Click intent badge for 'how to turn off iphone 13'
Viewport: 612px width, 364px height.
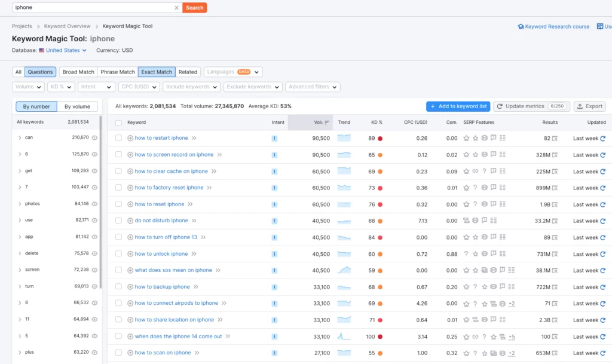click(274, 238)
